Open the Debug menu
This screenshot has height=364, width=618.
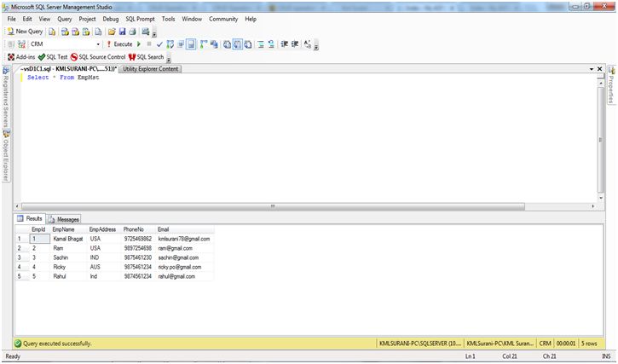(x=110, y=19)
